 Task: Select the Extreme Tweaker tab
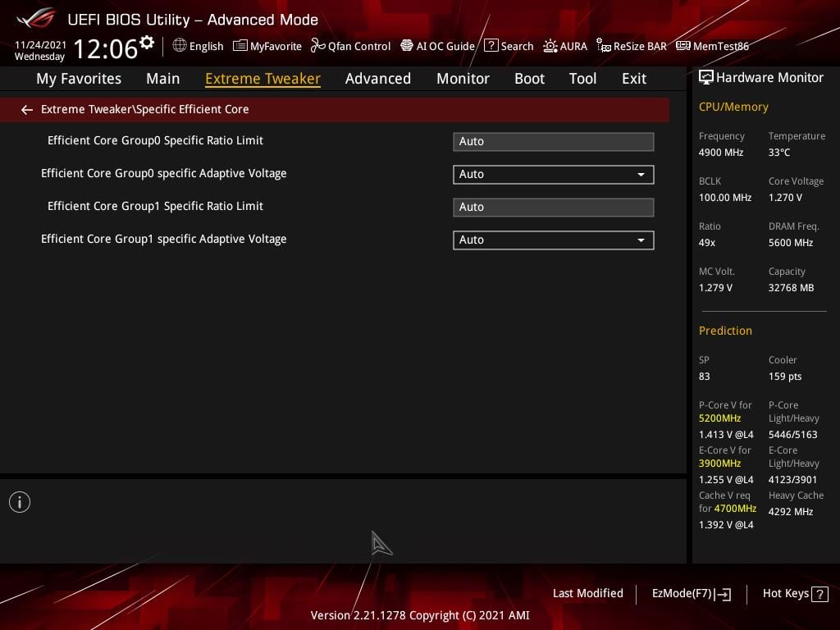pos(262,79)
